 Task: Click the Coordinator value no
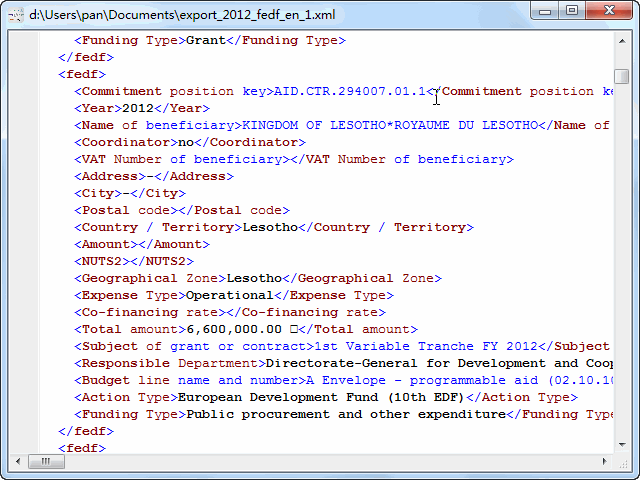pyautogui.click(x=185, y=142)
